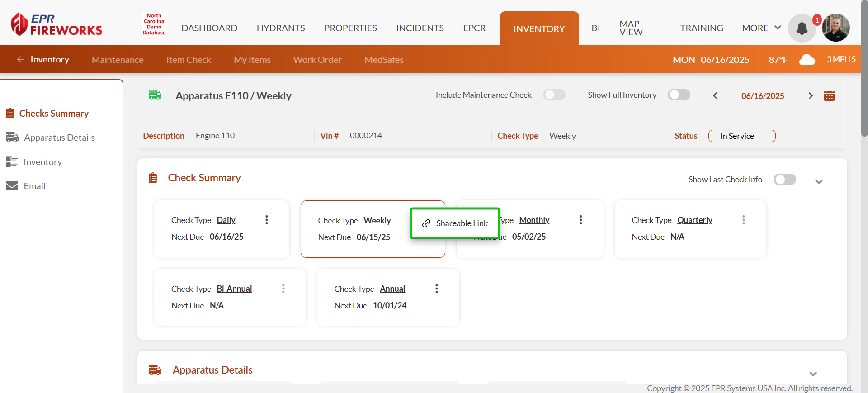Image resolution: width=868 pixels, height=393 pixels.
Task: Open the Quarterly check type link
Action: coord(694,220)
